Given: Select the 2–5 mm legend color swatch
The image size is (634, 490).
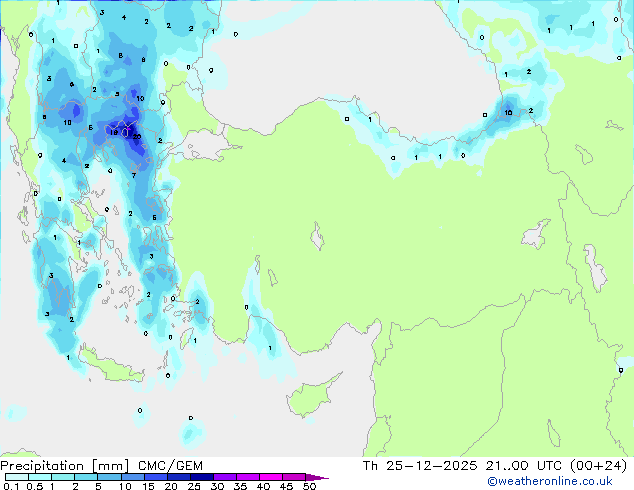Looking at the screenshot, I should [x=86, y=477].
